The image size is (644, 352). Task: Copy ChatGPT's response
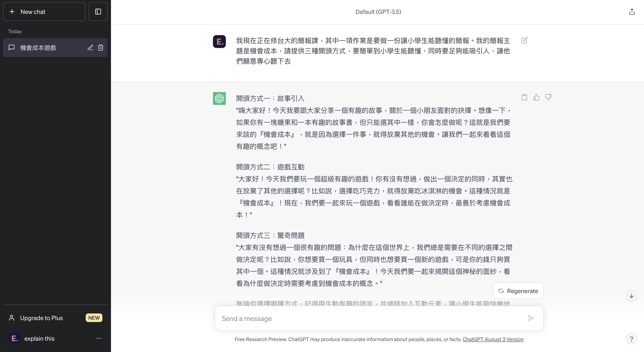tap(524, 97)
